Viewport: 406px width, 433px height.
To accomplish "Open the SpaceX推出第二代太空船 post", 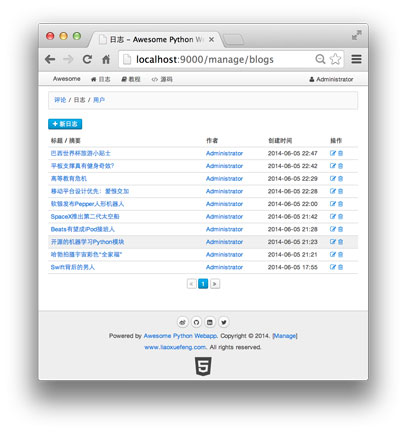I will 85,217.
